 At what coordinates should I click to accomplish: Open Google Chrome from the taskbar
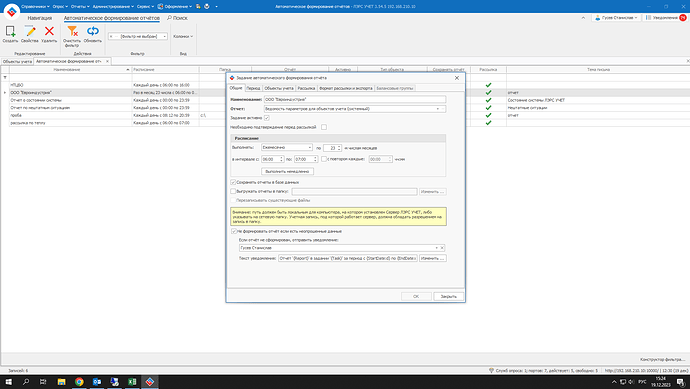(x=79, y=382)
